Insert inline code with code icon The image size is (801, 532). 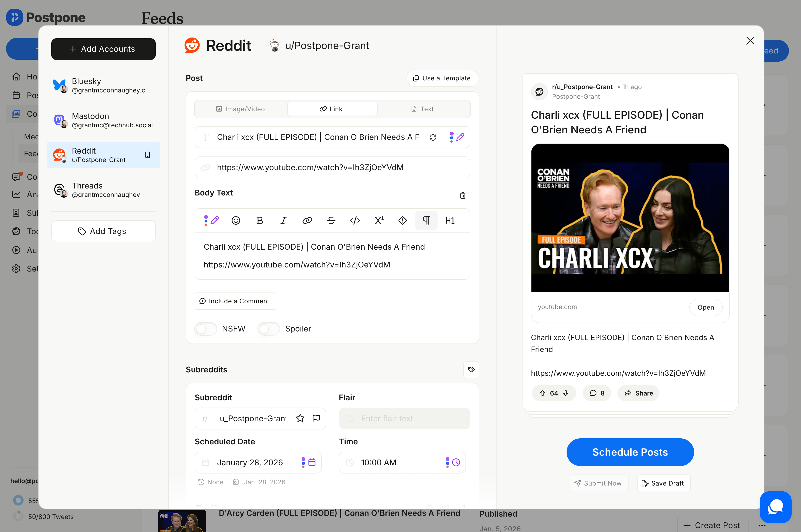355,221
